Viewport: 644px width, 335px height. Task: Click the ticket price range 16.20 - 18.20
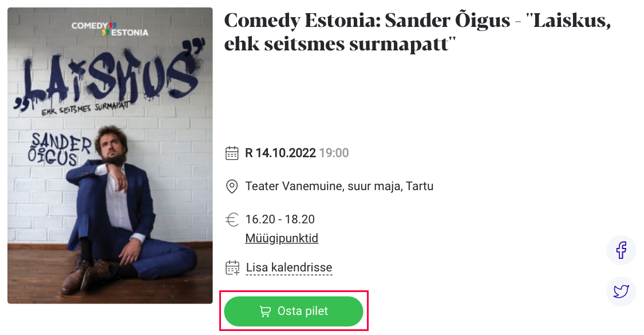280,219
